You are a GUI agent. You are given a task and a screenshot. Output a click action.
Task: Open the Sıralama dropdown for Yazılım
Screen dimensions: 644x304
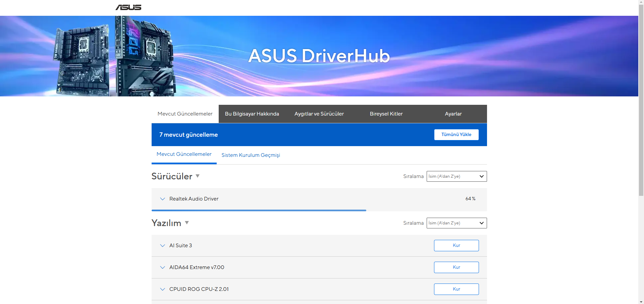click(x=457, y=223)
